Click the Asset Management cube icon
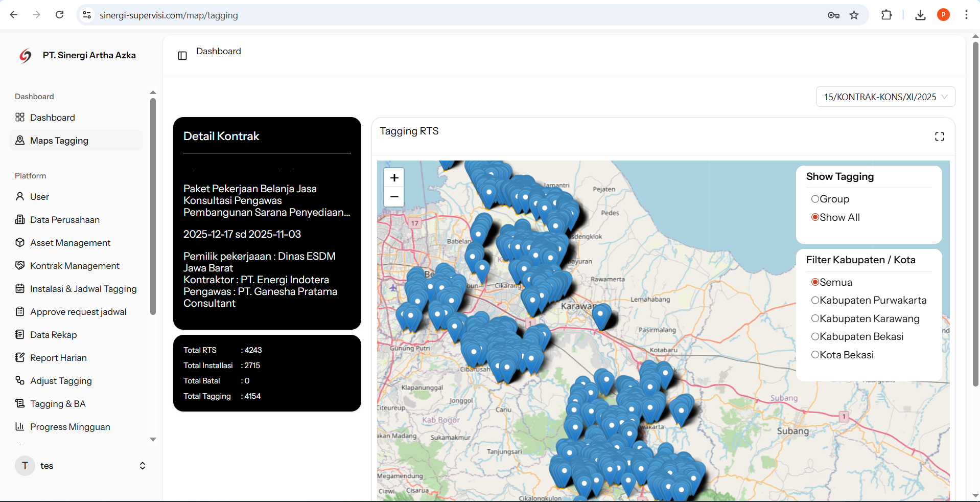 pyautogui.click(x=20, y=243)
